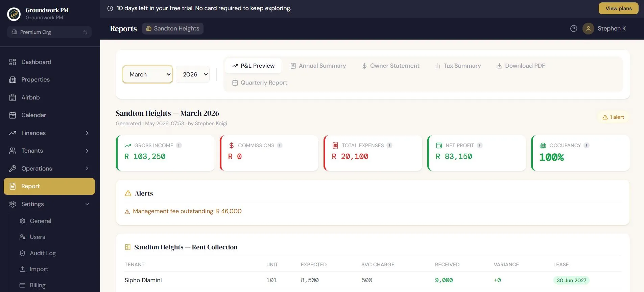Click the Tenants people icon
Screen dimensions: 644x292
[x=13, y=151]
